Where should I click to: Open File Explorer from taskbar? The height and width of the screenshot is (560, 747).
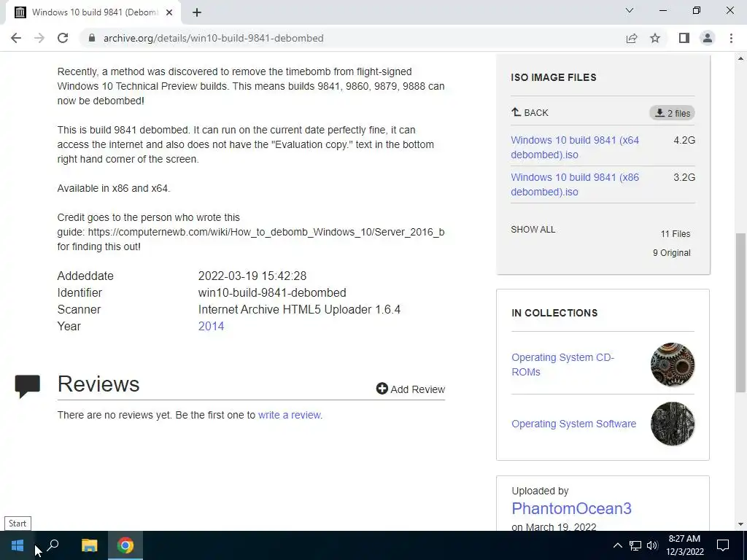pos(89,545)
